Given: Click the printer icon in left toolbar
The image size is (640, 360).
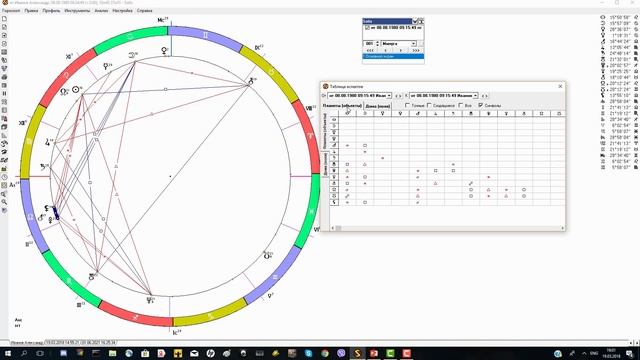Looking at the screenshot, I should click(x=4, y=77).
